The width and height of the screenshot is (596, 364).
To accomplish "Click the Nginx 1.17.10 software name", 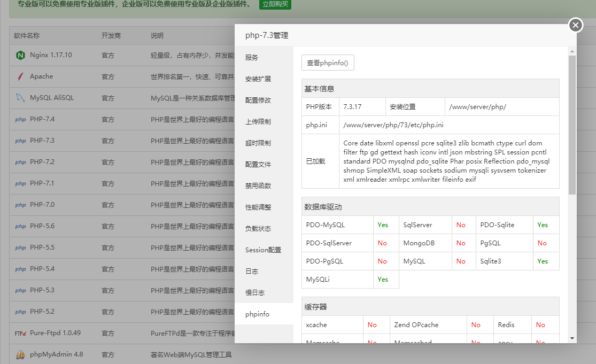I will (51, 55).
